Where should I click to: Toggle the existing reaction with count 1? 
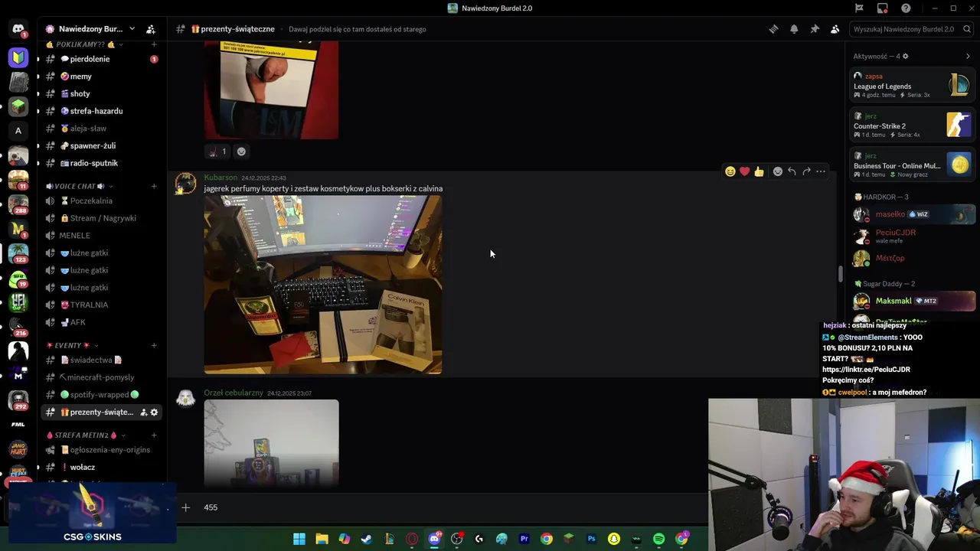[x=217, y=152]
